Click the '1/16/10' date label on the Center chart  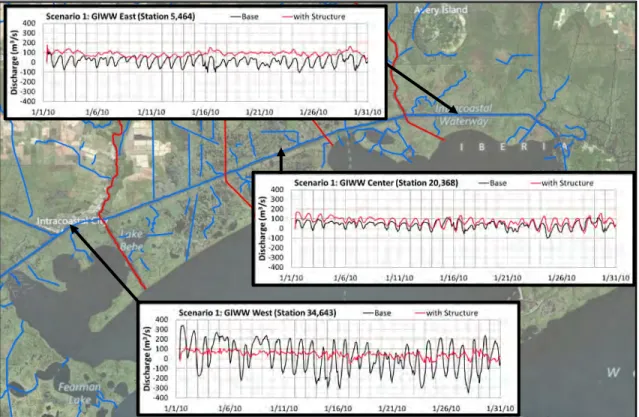pyautogui.click(x=454, y=278)
